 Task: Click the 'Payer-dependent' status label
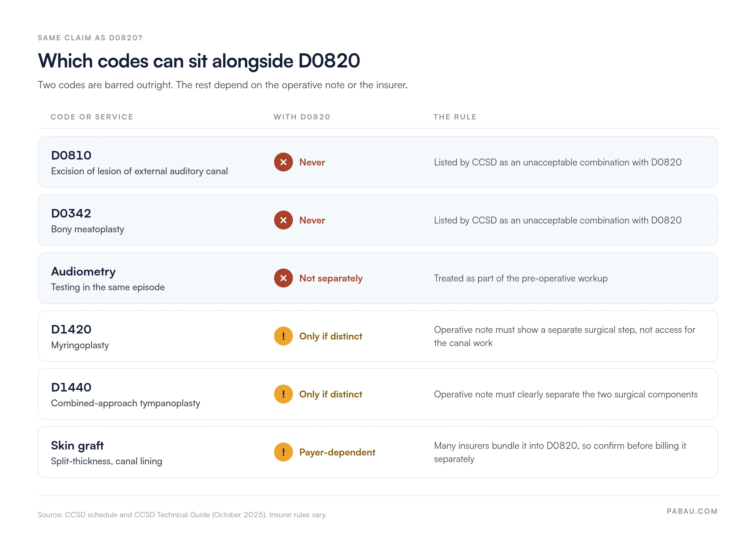pyautogui.click(x=337, y=453)
